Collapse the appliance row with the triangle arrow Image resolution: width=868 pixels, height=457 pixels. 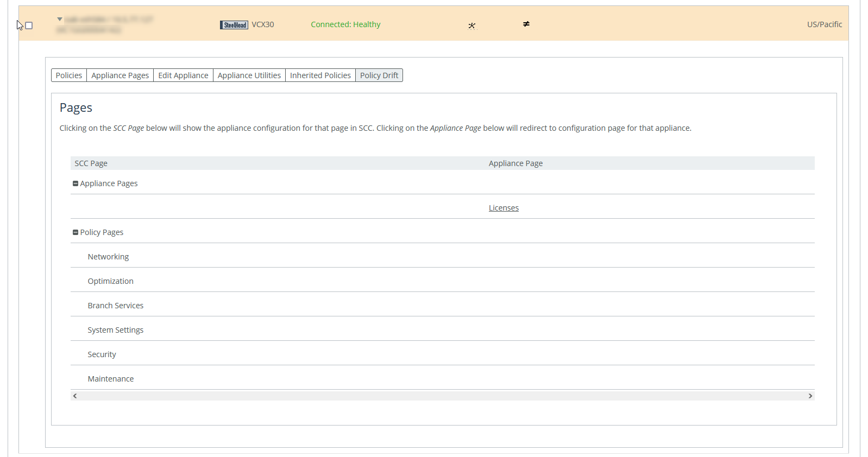point(60,19)
